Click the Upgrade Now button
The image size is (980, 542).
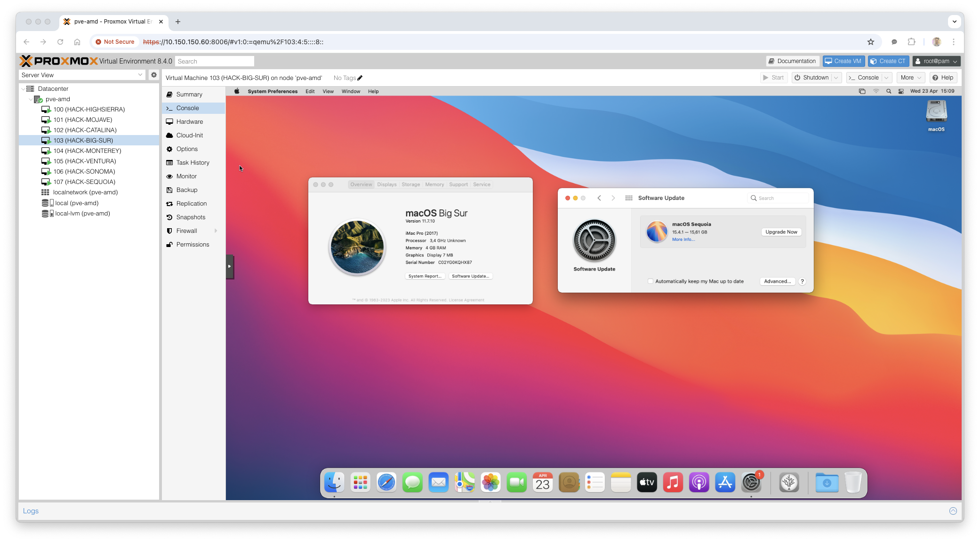coord(781,232)
